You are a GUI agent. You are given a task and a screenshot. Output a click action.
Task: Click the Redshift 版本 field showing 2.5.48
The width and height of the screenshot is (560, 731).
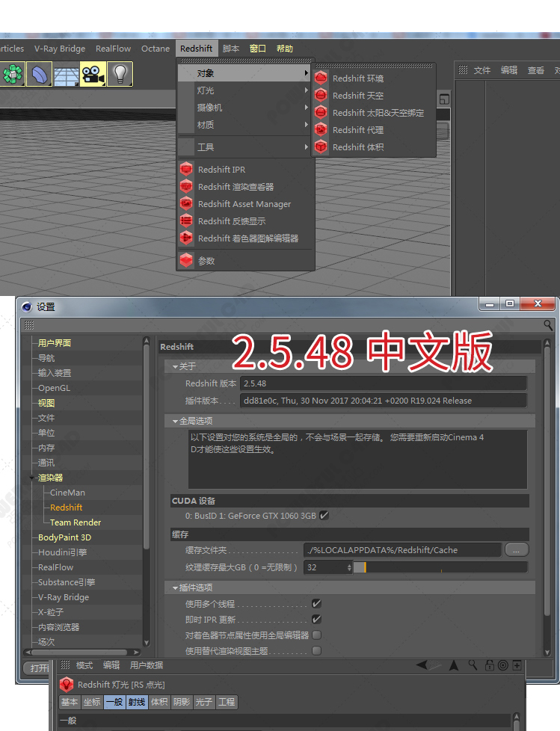pos(384,383)
